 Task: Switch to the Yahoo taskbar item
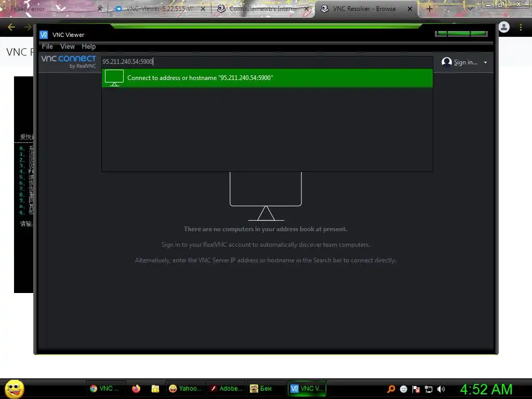pos(185,389)
